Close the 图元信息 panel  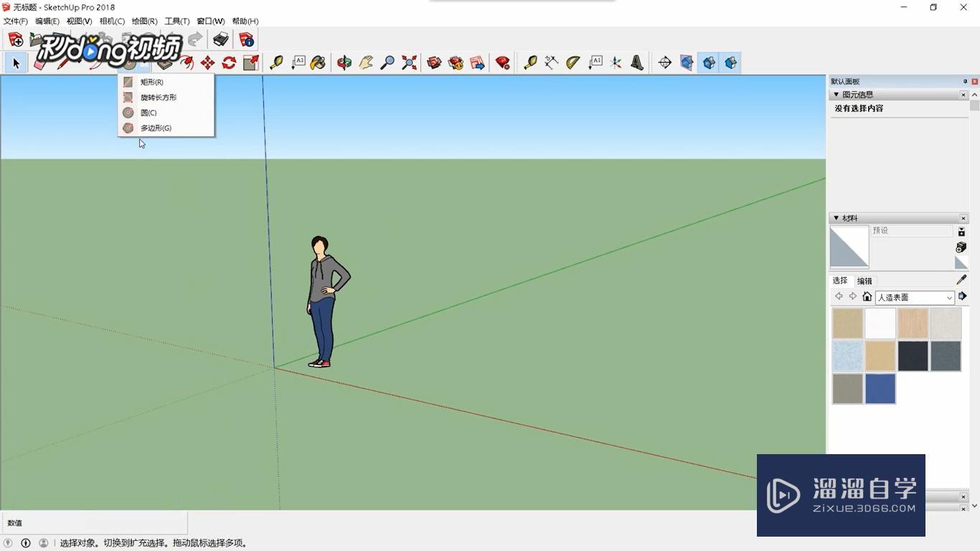963,95
